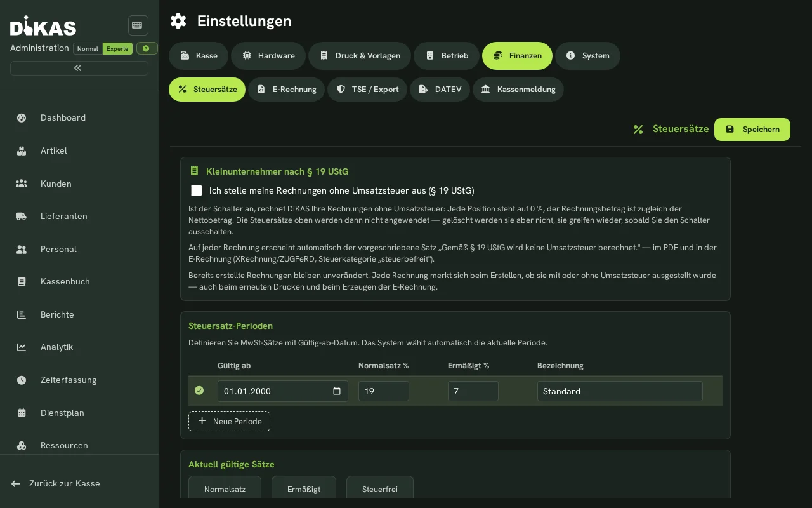This screenshot has height=508, width=812.
Task: Focus the Ermäßigt % field showing 7
Action: click(x=473, y=391)
